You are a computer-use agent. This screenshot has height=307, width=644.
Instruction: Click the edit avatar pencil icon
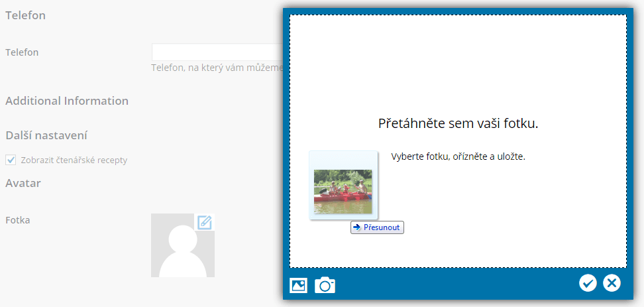tap(205, 222)
